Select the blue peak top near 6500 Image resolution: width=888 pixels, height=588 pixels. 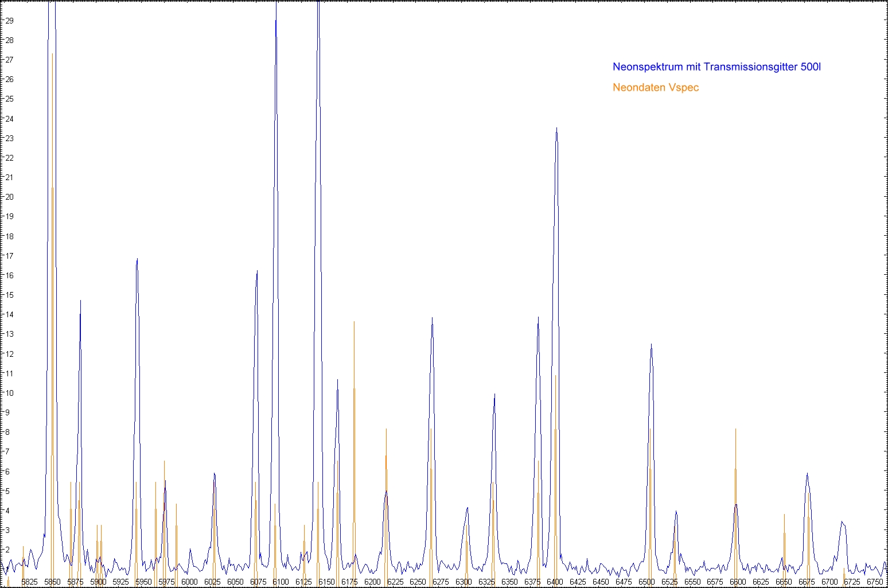click(x=651, y=344)
